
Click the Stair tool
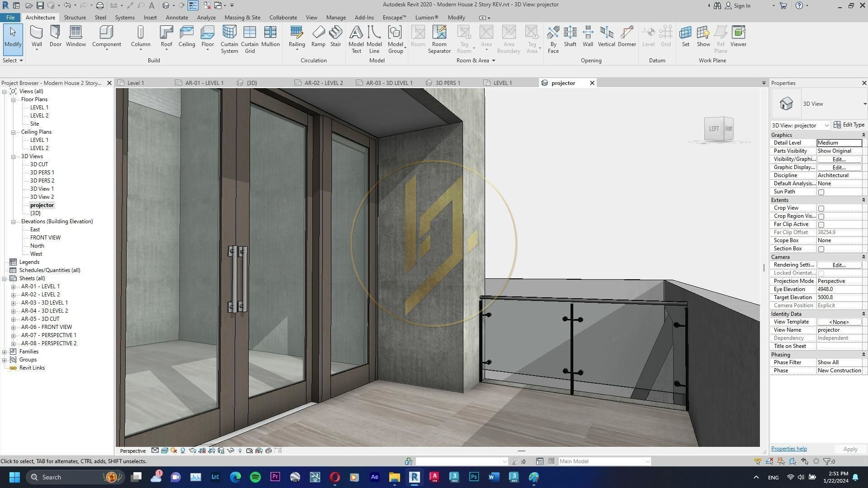(335, 37)
